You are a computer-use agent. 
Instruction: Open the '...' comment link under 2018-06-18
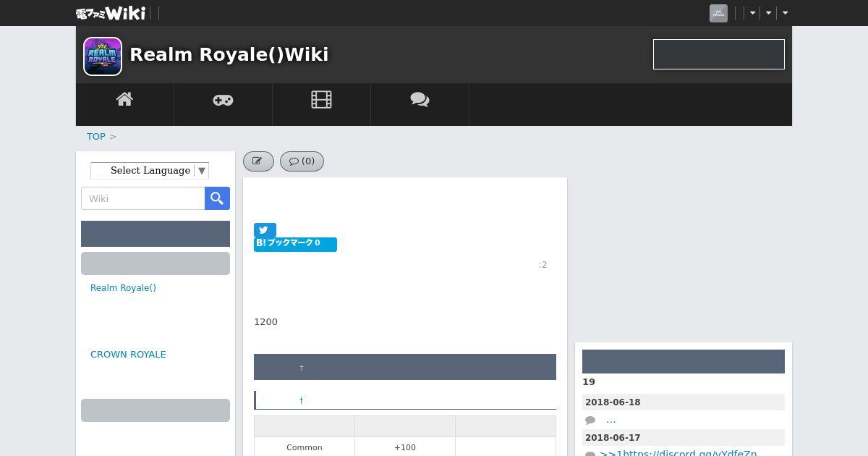(611, 421)
